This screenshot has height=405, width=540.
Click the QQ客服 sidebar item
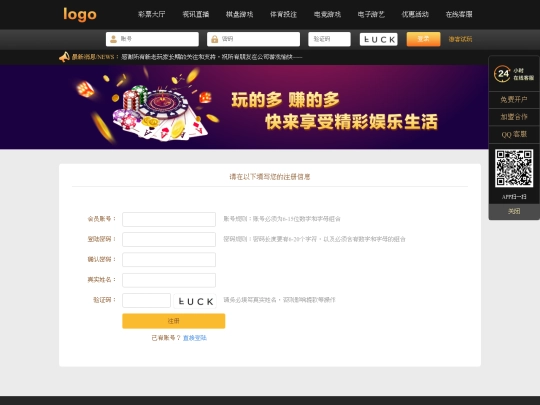[514, 134]
